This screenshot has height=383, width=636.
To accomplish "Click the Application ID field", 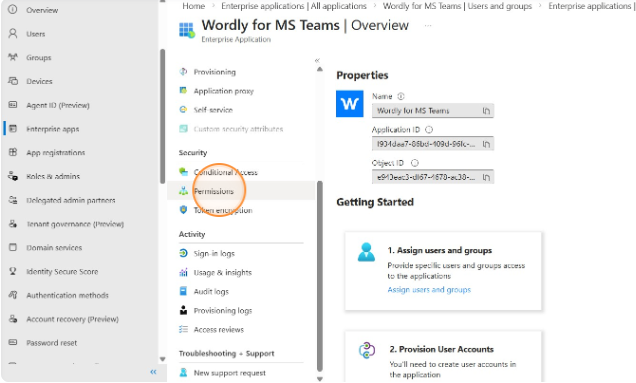I will (433, 144).
